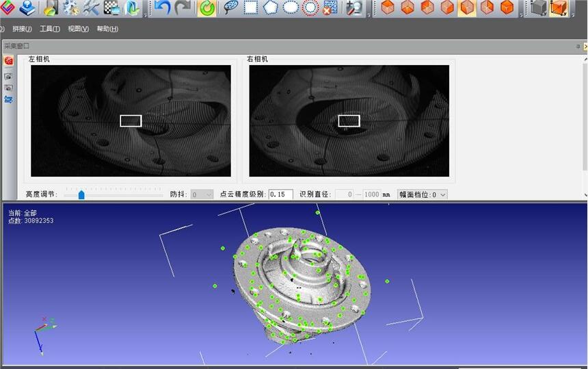Open the 工具(T) menu
588x369 pixels.
click(x=50, y=29)
